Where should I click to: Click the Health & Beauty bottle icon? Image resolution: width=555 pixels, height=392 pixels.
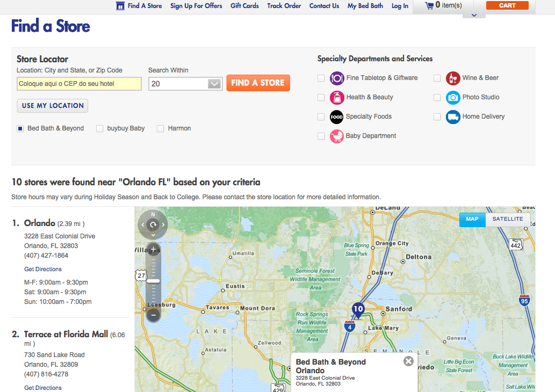click(x=336, y=98)
